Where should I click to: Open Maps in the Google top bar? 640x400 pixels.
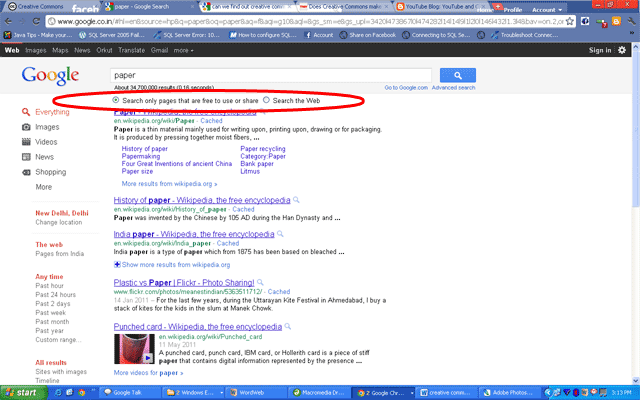60,50
